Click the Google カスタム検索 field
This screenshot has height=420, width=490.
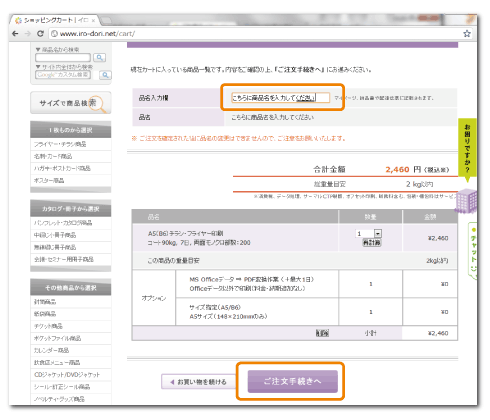[63, 75]
